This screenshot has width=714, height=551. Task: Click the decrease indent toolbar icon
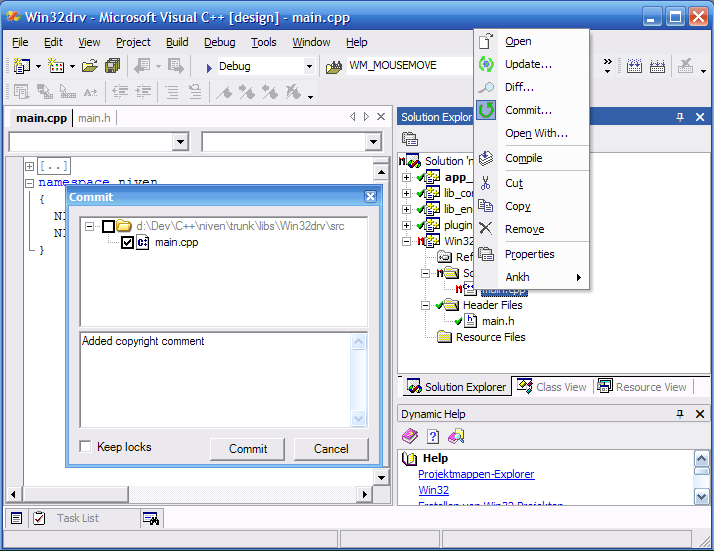point(120,92)
